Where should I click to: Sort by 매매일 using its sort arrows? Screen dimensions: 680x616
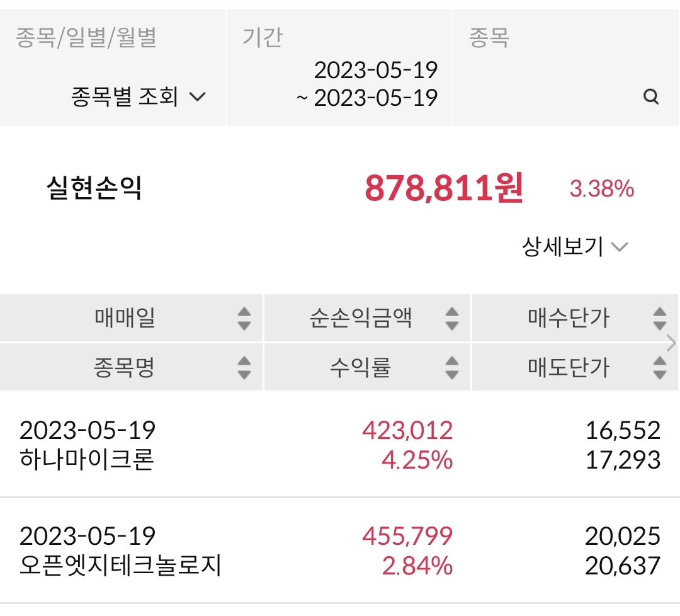pyautogui.click(x=244, y=318)
